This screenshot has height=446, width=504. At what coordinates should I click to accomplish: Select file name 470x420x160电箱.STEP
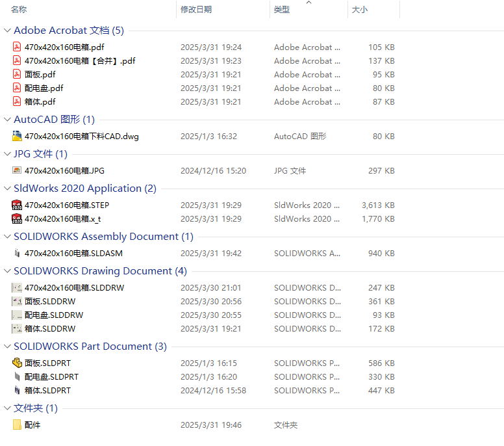[x=67, y=205]
